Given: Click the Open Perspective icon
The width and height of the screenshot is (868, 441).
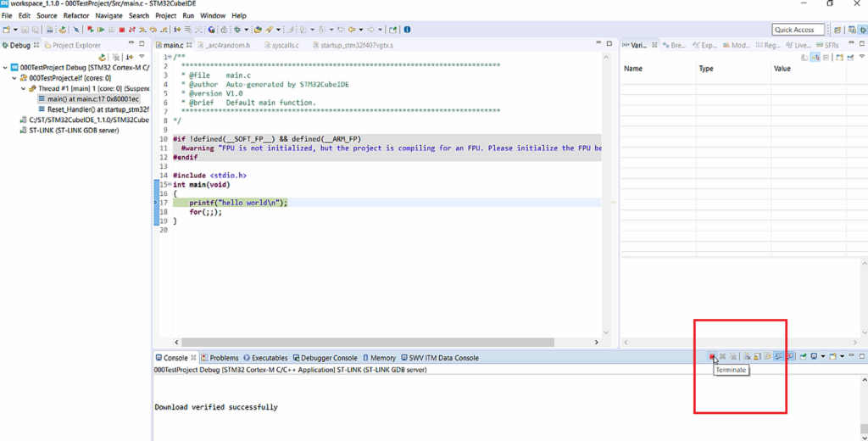Looking at the screenshot, I should tap(837, 30).
